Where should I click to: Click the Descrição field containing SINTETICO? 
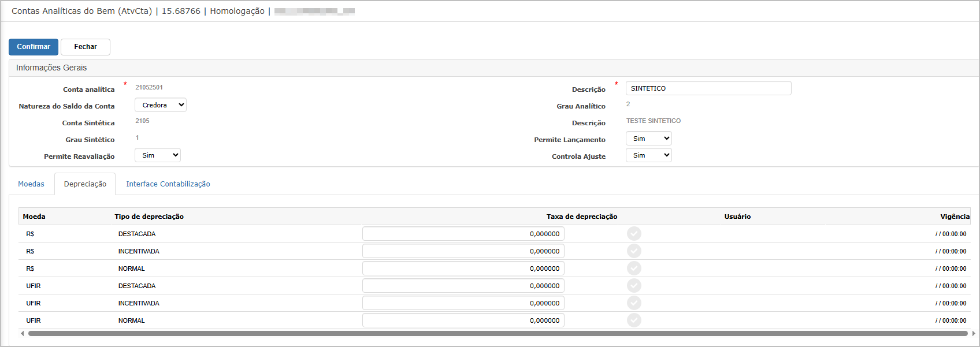point(708,88)
